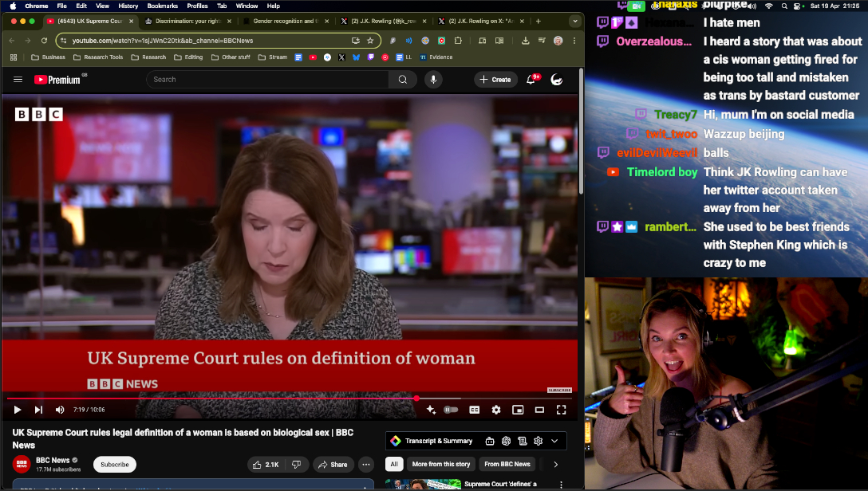Like the video with 2.1K likes
Viewport: 868px width, 491px height.
[266, 465]
